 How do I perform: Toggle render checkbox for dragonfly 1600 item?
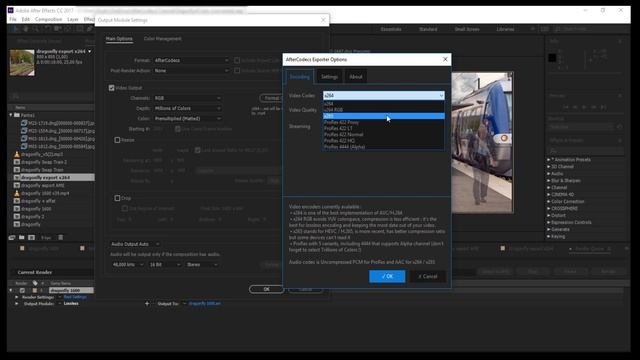click(x=22, y=290)
